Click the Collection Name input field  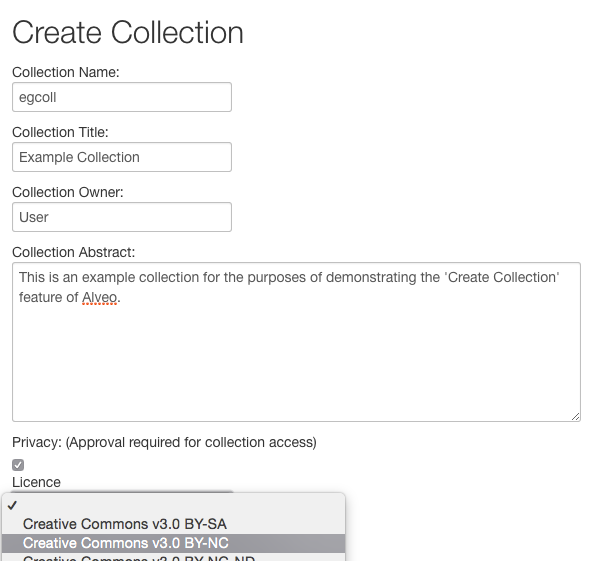click(122, 97)
